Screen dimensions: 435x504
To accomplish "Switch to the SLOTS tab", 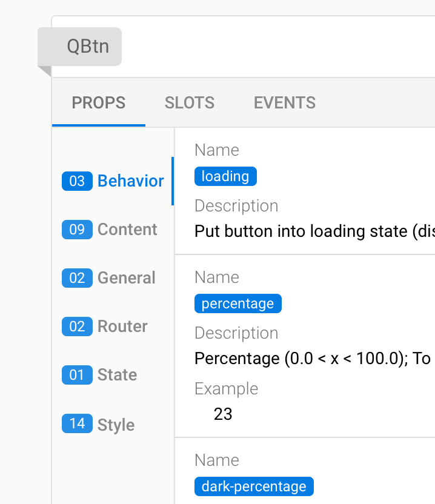I will pyautogui.click(x=189, y=103).
